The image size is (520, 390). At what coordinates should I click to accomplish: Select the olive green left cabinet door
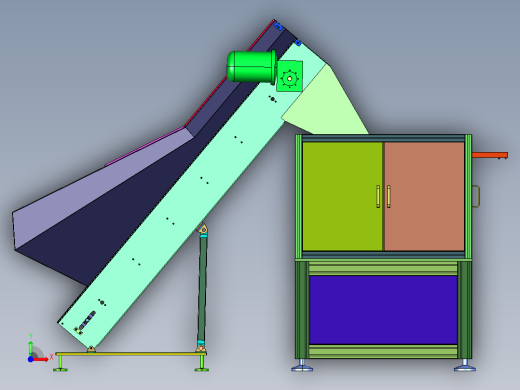click(342, 196)
